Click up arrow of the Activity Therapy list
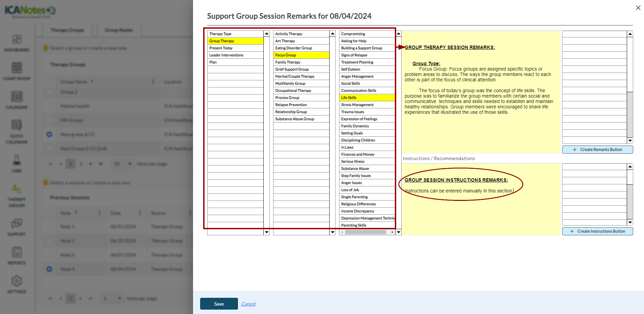Viewport: 644px width, 314px height. (x=333, y=34)
